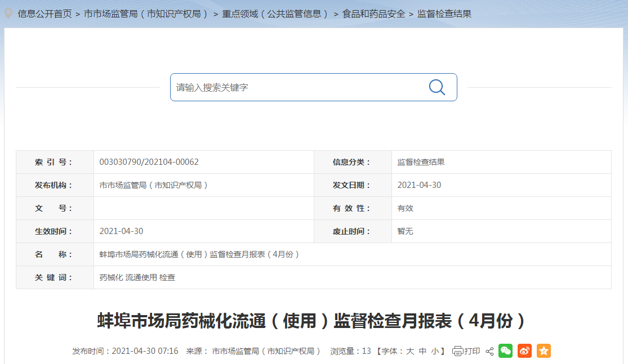Click 浏览量：13 view count

point(350,351)
